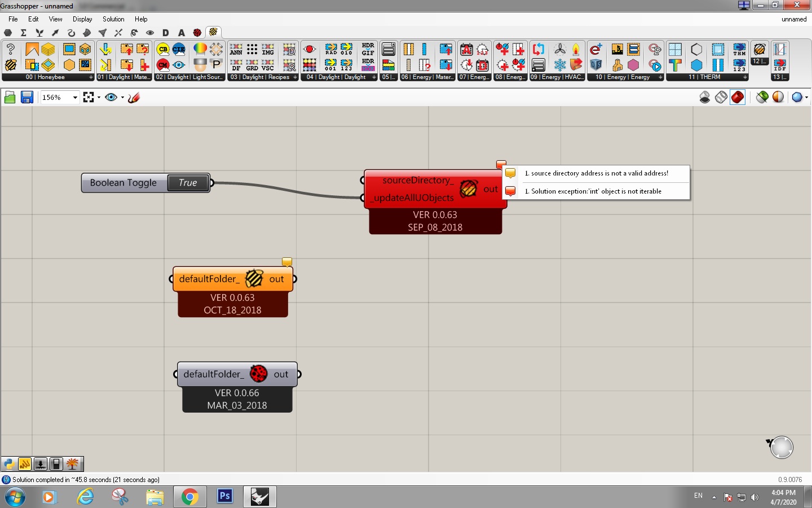This screenshot has height=508, width=812.
Task: Open the blue sphere preview mesh quality dropdown
Action: (807, 98)
